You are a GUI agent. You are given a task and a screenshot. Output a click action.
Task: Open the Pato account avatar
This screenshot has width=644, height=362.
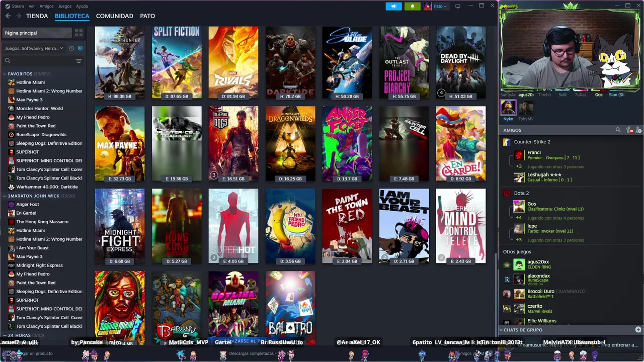coord(428,6)
